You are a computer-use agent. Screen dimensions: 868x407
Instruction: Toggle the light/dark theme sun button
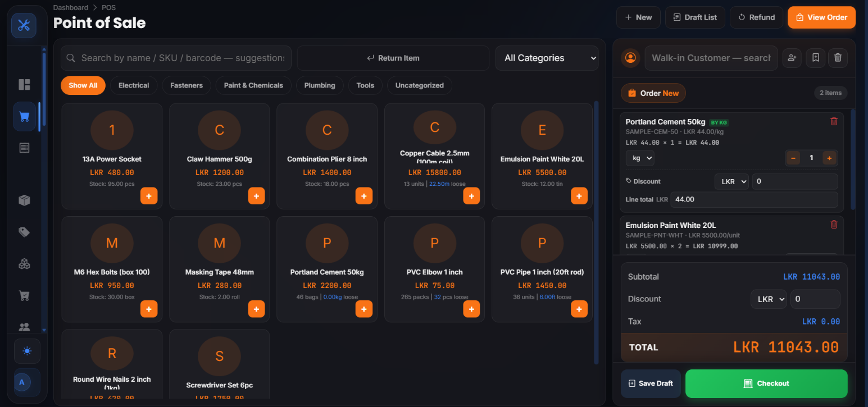click(27, 351)
